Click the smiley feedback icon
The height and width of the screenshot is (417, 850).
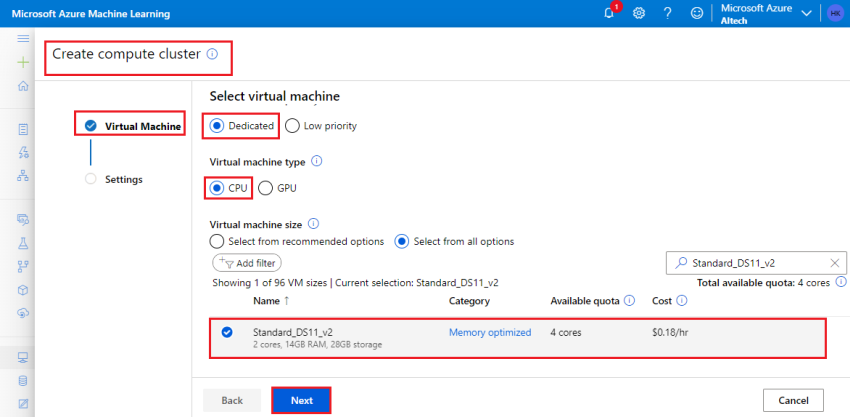[697, 14]
